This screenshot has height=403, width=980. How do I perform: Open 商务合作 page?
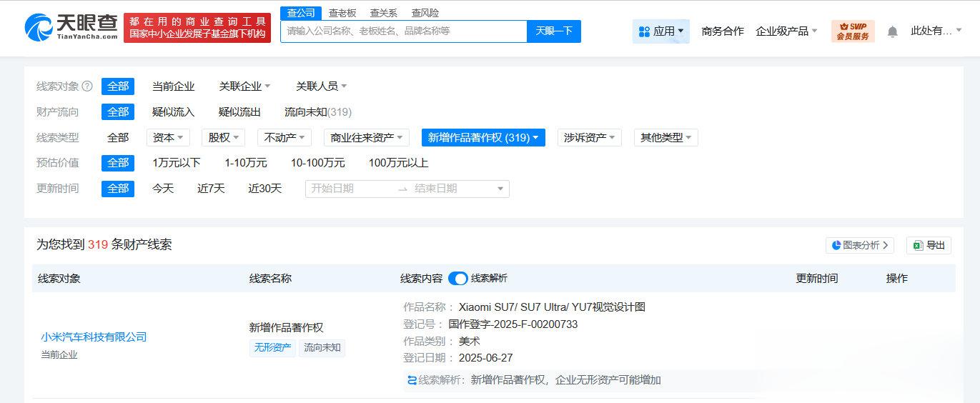click(723, 31)
